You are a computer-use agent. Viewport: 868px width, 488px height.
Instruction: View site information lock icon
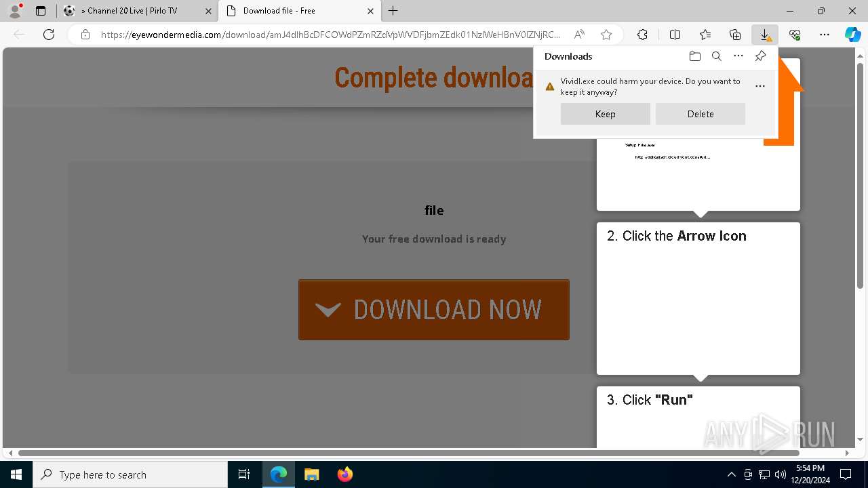pyautogui.click(x=85, y=35)
